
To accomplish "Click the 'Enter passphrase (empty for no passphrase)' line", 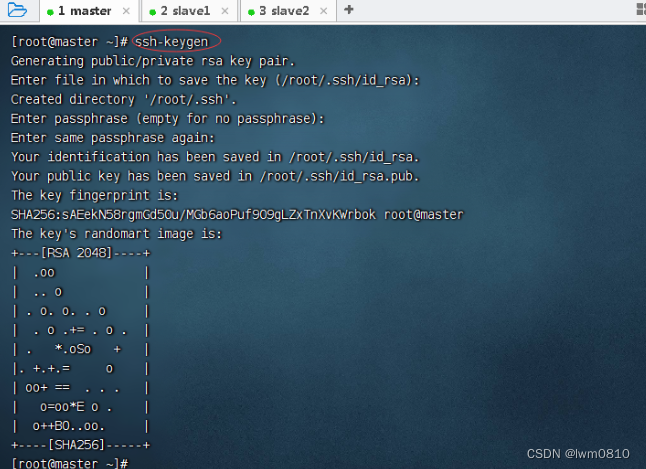I will coord(168,119).
